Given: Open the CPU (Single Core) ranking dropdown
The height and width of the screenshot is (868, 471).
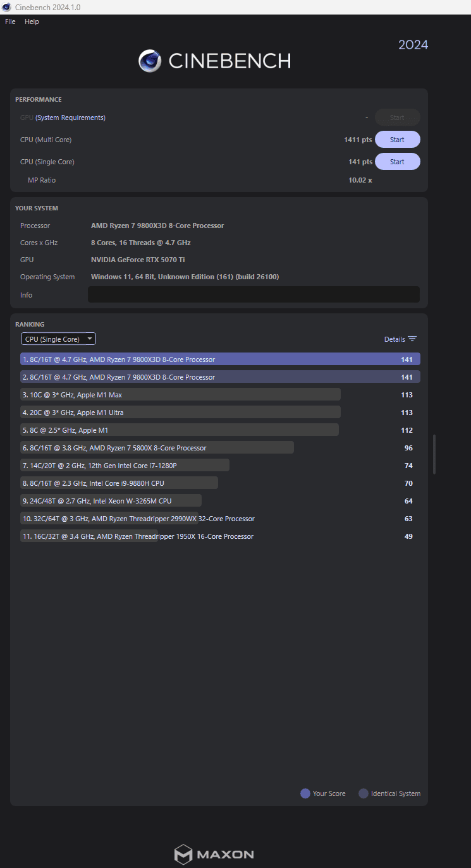Looking at the screenshot, I should click(58, 339).
